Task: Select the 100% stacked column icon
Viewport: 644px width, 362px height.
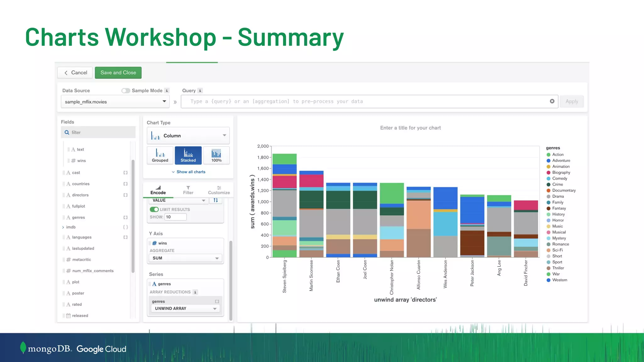Action: point(216,155)
